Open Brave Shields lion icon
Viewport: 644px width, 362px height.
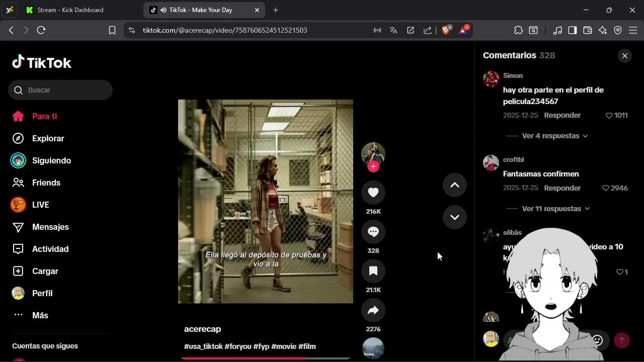(x=446, y=30)
